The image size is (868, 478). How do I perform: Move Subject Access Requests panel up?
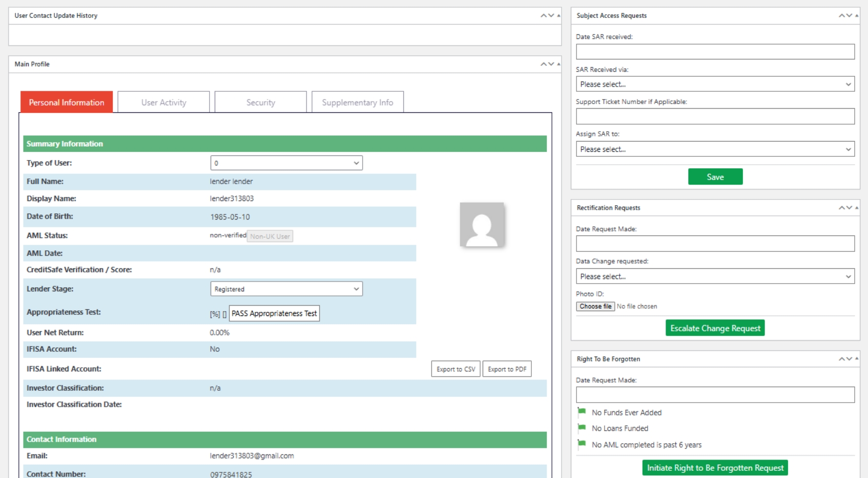click(x=841, y=15)
